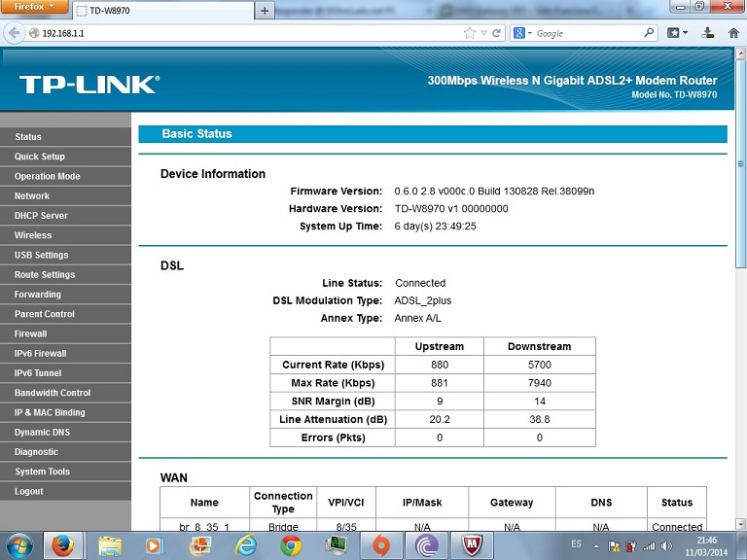Launch Windows Media Player from taskbar
Image resolution: width=747 pixels, height=560 pixels.
(x=155, y=545)
